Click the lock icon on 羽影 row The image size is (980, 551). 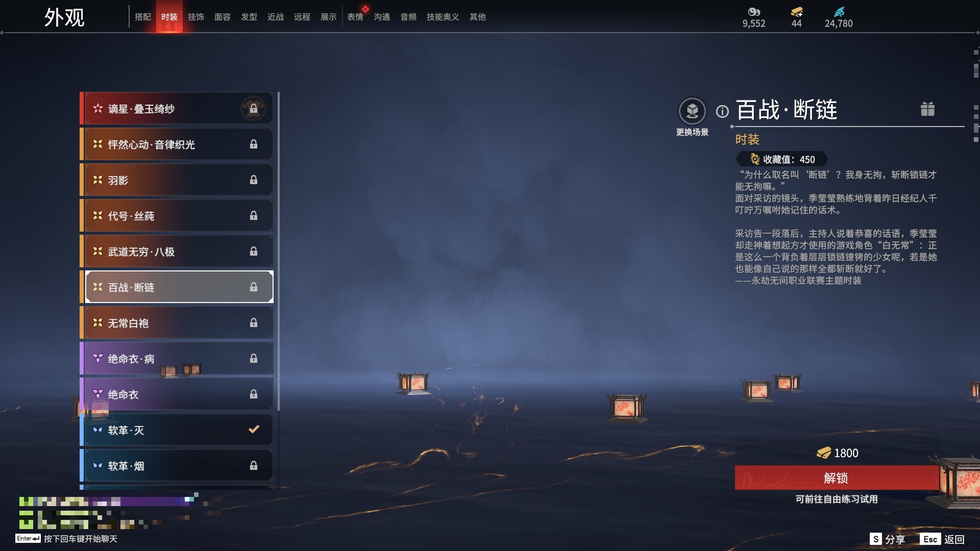click(x=254, y=180)
